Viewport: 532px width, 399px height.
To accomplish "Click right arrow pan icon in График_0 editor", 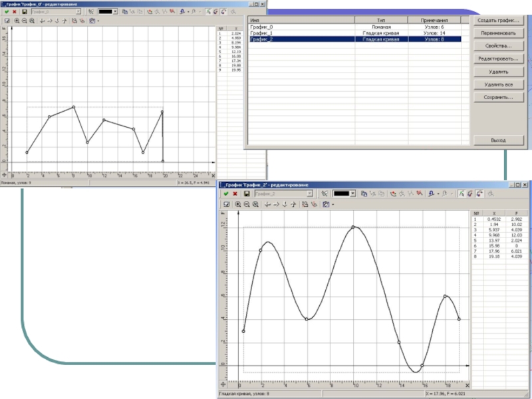I will (51, 21).
